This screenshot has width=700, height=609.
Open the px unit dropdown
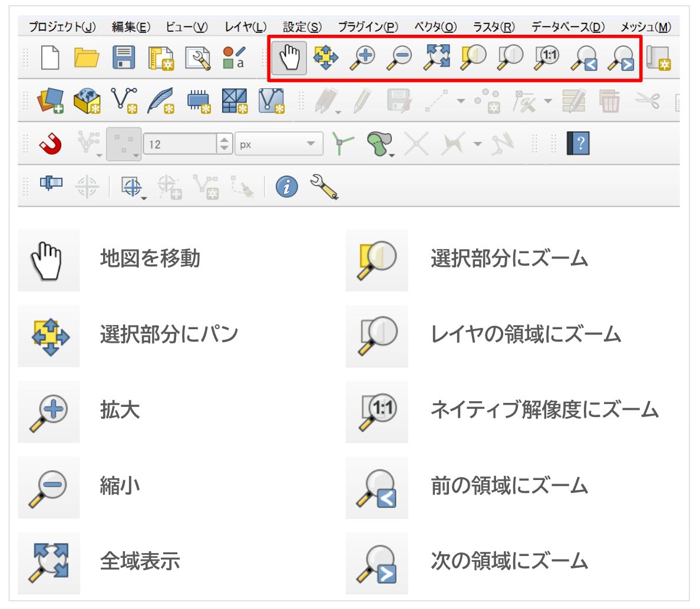coord(279,144)
